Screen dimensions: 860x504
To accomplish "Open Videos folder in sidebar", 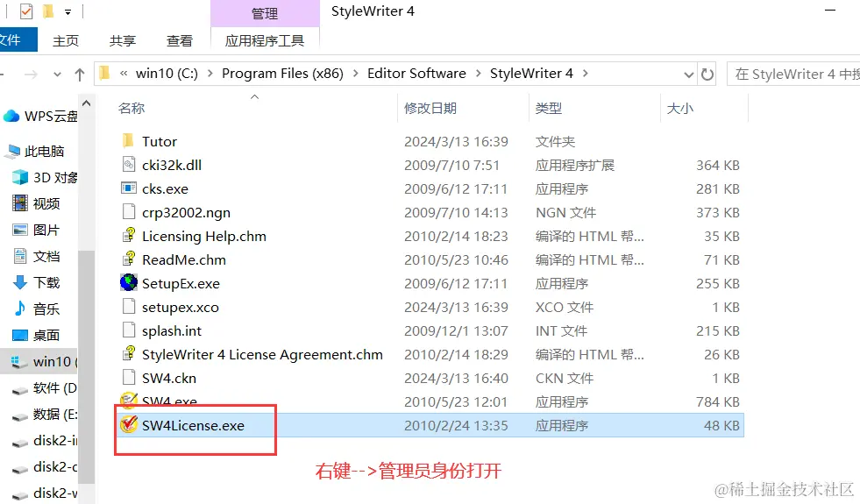I will pyautogui.click(x=36, y=203).
